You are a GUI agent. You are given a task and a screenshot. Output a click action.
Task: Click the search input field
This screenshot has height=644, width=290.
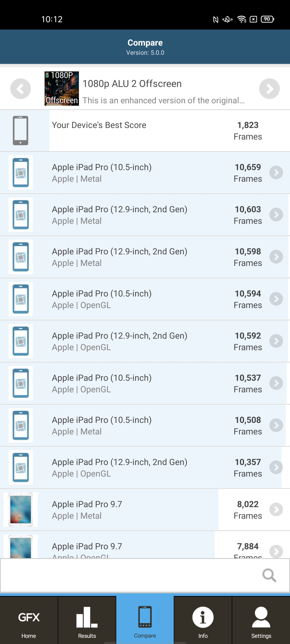129,575
